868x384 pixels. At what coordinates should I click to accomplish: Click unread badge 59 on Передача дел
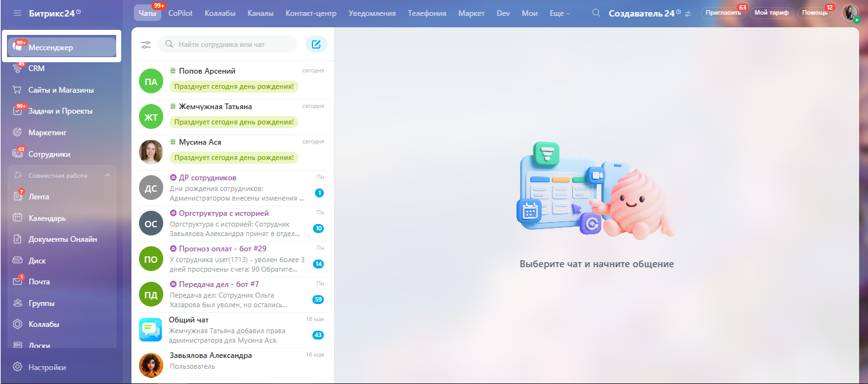318,300
